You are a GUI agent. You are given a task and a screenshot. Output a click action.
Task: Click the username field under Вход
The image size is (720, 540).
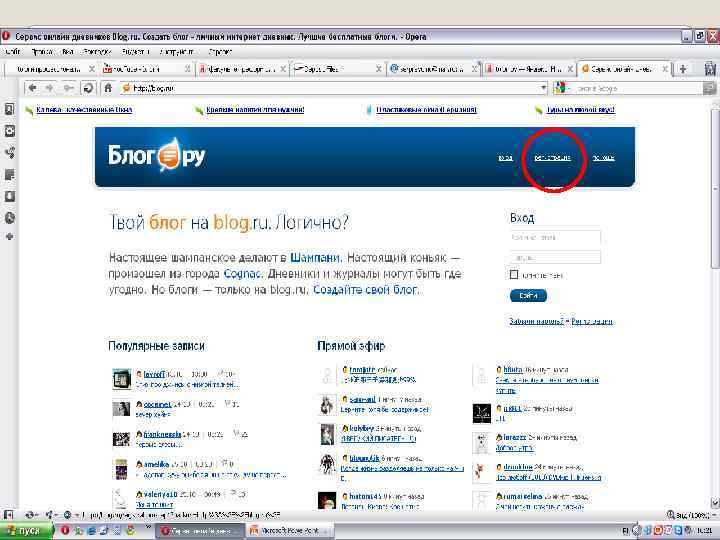[x=555, y=237]
